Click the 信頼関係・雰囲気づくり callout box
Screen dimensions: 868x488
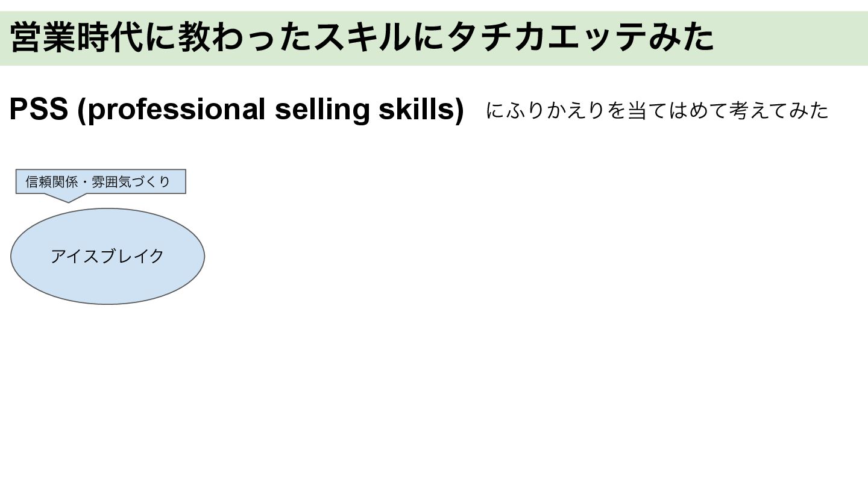coord(101,181)
